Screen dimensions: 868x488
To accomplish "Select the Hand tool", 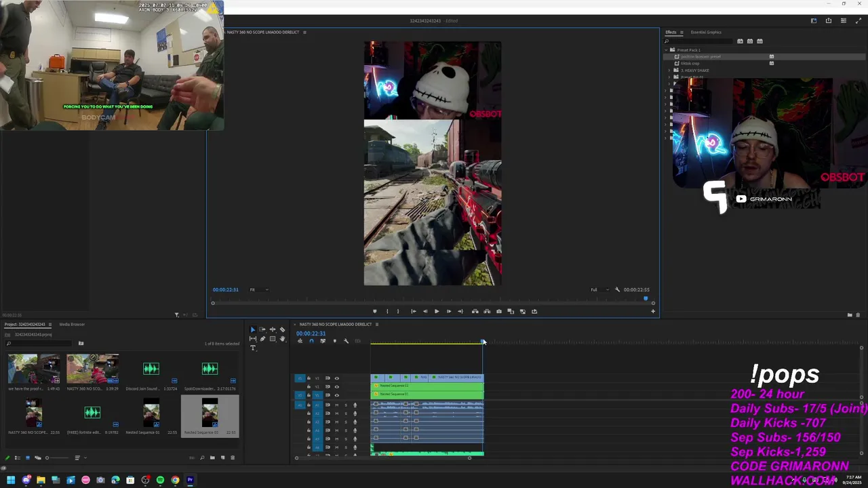I will 282,339.
